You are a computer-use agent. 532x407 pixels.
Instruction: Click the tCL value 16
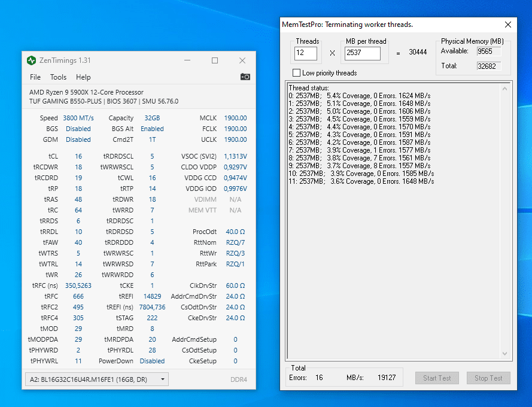coord(78,156)
